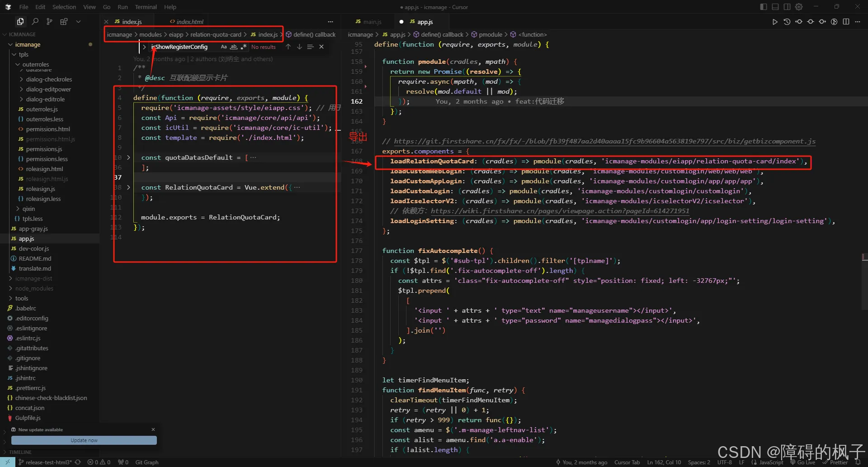Close the find widget

tap(321, 47)
